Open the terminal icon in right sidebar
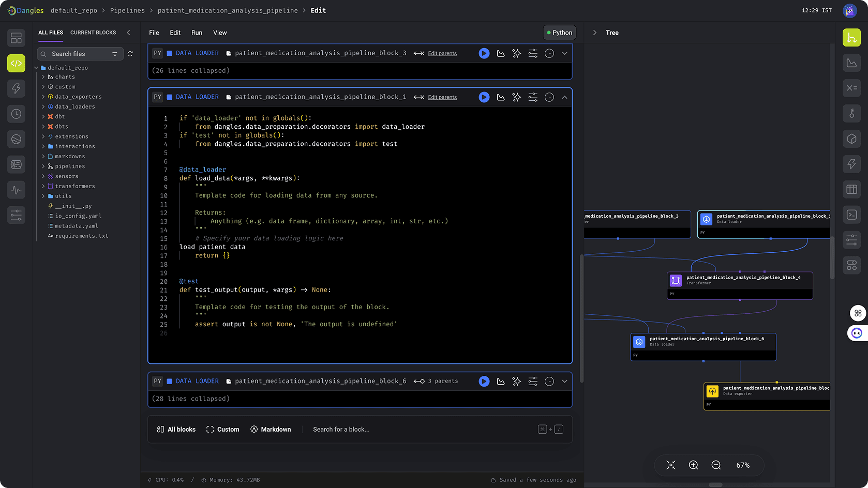The image size is (868, 488). [x=851, y=215]
